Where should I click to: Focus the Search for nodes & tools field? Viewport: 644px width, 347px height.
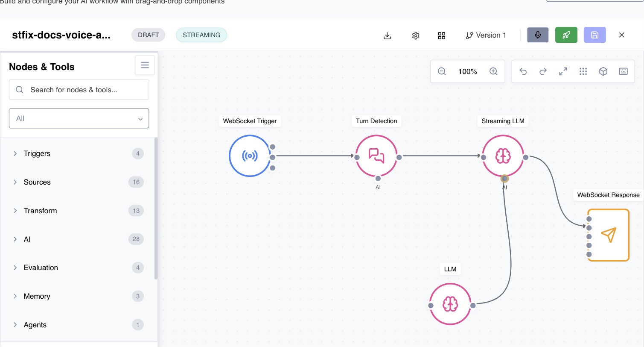coord(79,90)
